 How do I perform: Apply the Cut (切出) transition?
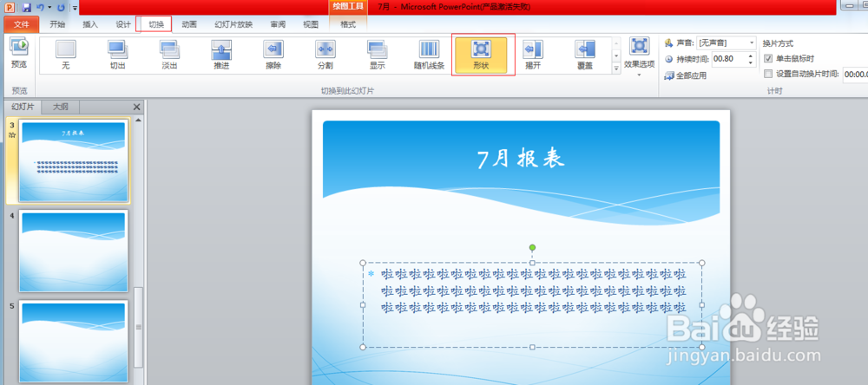click(x=117, y=55)
